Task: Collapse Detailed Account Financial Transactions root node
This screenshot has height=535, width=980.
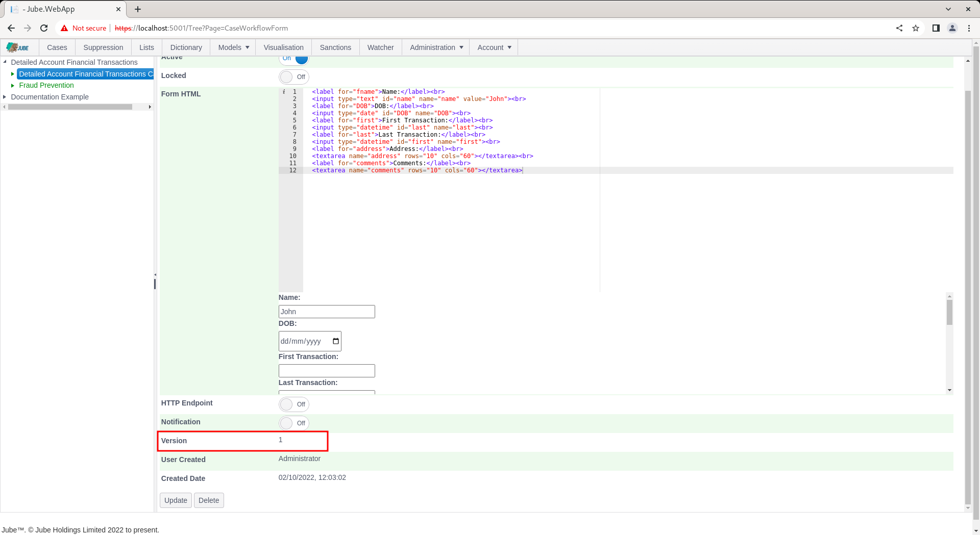Action: (x=5, y=62)
